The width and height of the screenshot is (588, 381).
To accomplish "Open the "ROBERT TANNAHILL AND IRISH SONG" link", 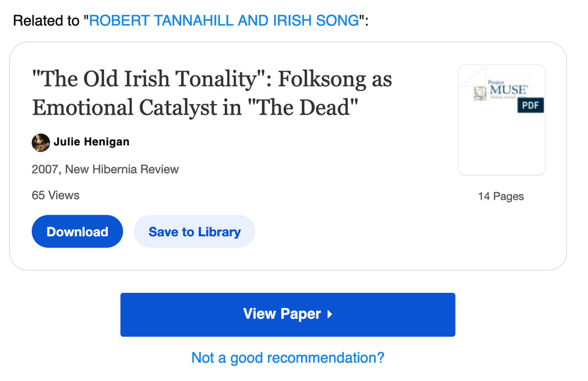I will pyautogui.click(x=224, y=21).
